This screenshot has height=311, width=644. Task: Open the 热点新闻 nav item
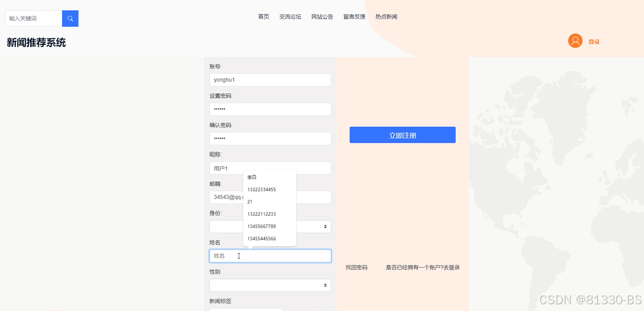387,17
